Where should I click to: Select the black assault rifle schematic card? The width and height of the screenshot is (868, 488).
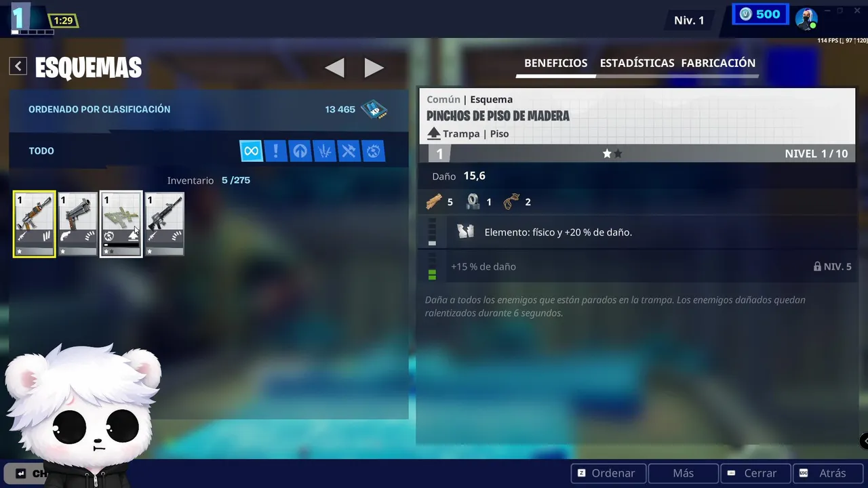pyautogui.click(x=164, y=224)
